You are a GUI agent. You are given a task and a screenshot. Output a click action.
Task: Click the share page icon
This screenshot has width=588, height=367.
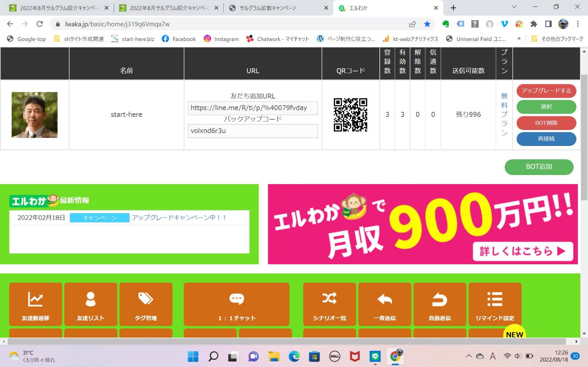[412, 24]
